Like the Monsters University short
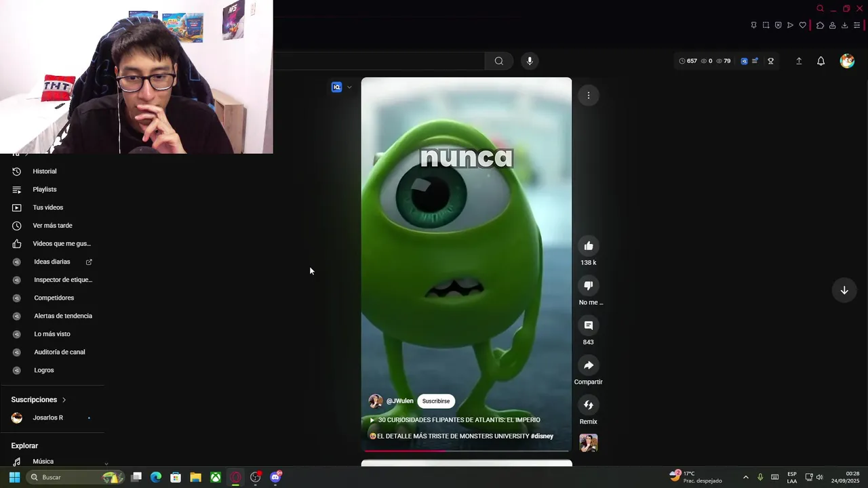The width and height of the screenshot is (868, 488). (x=589, y=245)
